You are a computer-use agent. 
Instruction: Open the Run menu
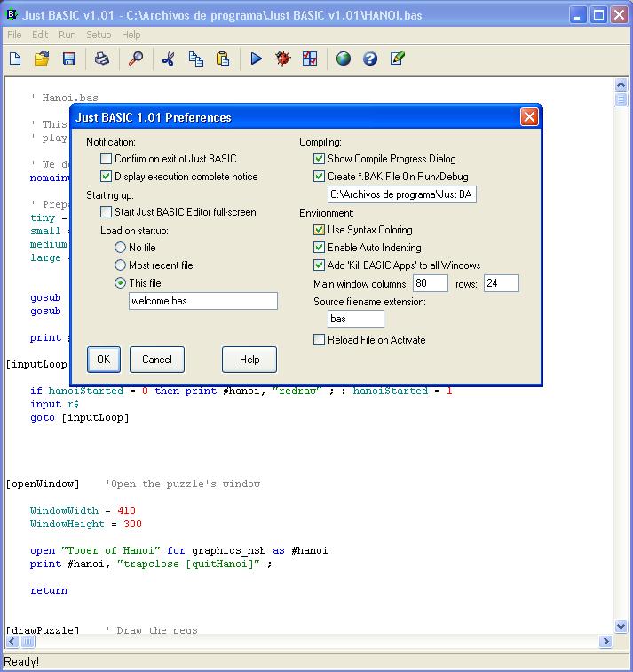point(67,35)
